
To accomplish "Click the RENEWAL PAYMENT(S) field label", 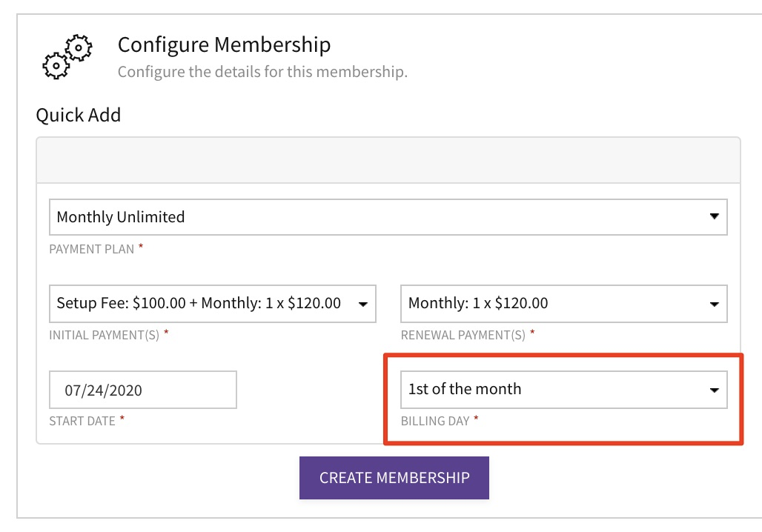I will pyautogui.click(x=463, y=335).
